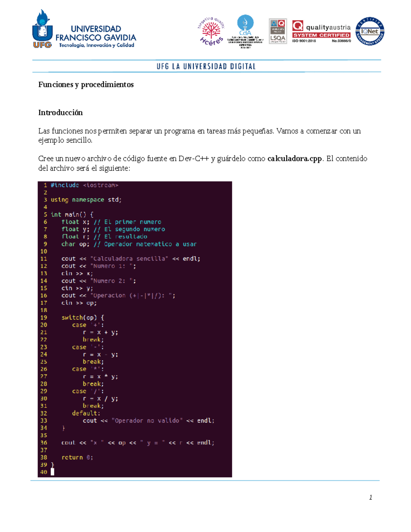Click the 'cin >> op;' line
This screenshot has height=532, width=411.
click(79, 303)
